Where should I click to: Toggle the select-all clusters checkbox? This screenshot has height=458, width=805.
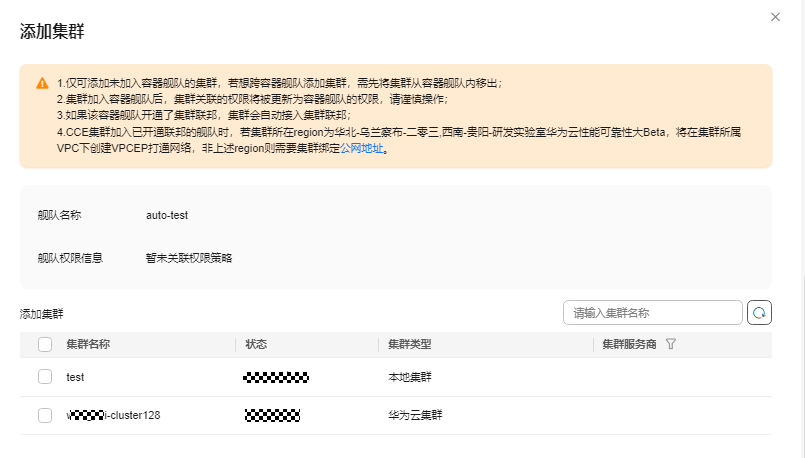(x=45, y=344)
